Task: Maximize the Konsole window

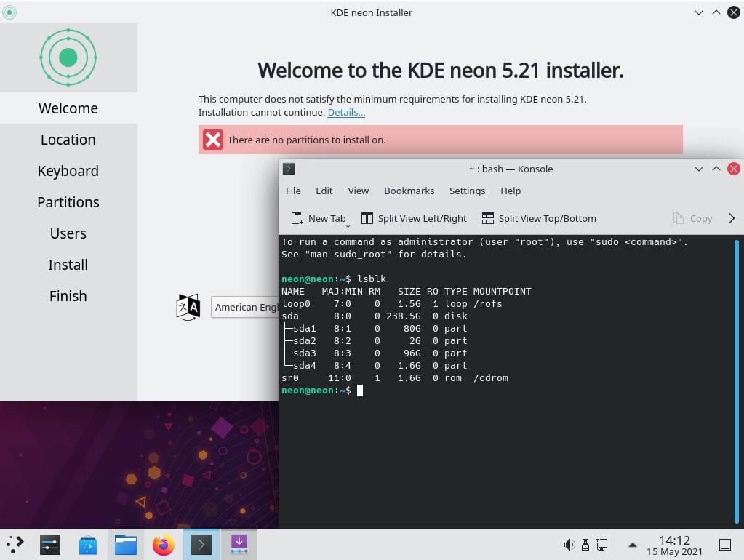Action: click(716, 169)
